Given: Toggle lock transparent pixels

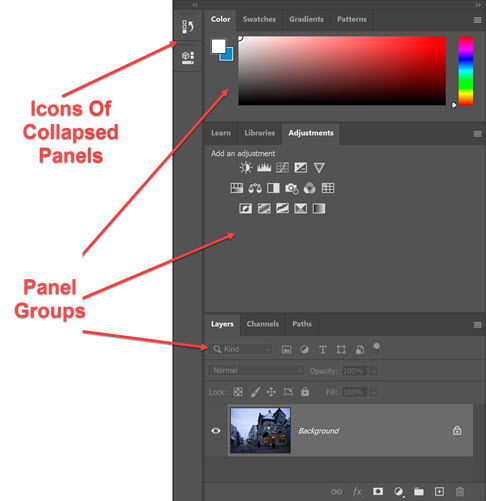Looking at the screenshot, I should 238,392.
